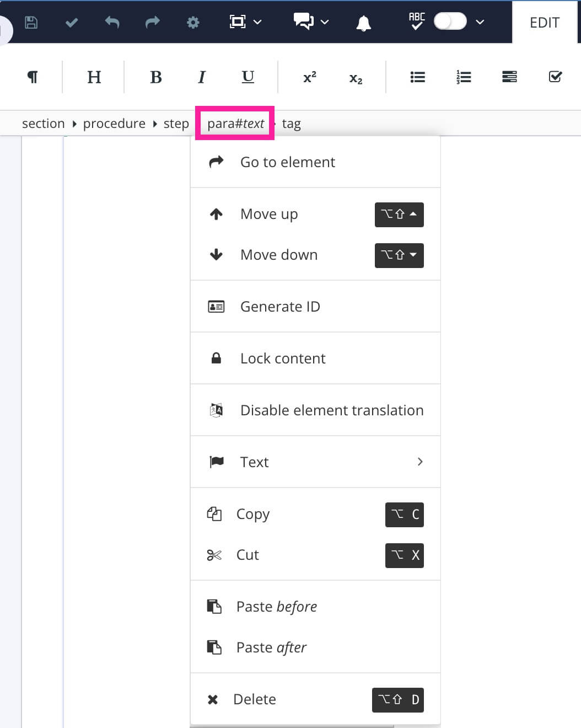Toggle bold formatting
Image resolution: width=581 pixels, height=728 pixels.
tap(156, 77)
